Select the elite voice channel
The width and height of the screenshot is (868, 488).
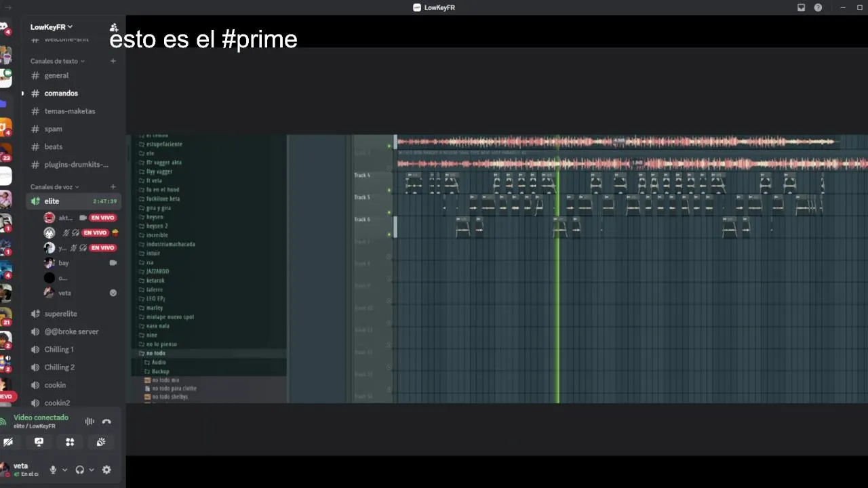point(73,201)
